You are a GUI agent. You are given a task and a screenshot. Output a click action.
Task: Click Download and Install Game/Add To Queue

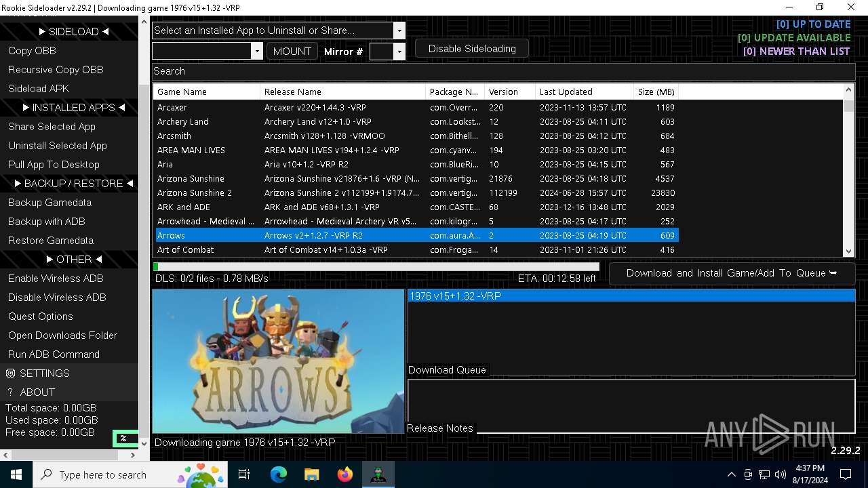point(732,273)
